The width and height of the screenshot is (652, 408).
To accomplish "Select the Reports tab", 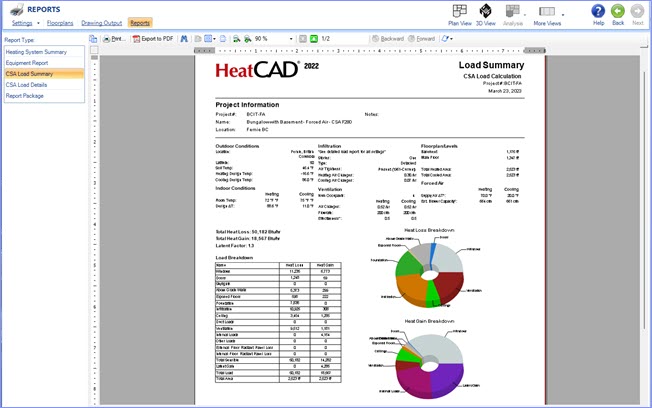I will pos(140,23).
